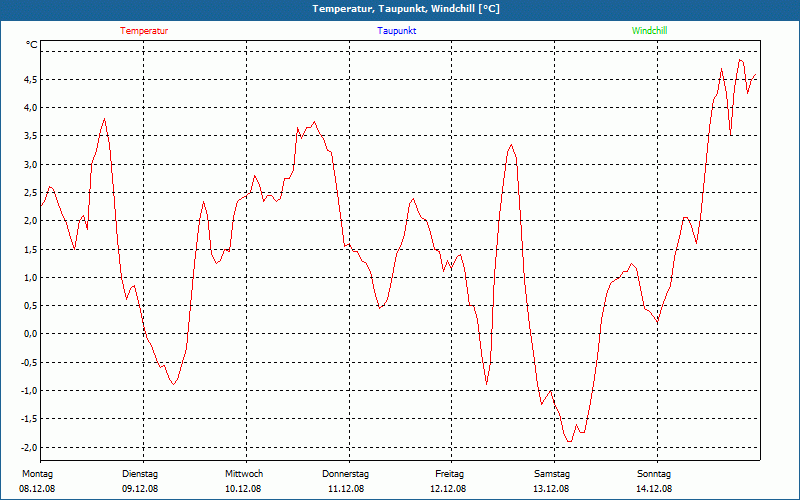Image resolution: width=800 pixels, height=500 pixels.
Task: Click the -0,5 y-axis value
Action: 29,362
